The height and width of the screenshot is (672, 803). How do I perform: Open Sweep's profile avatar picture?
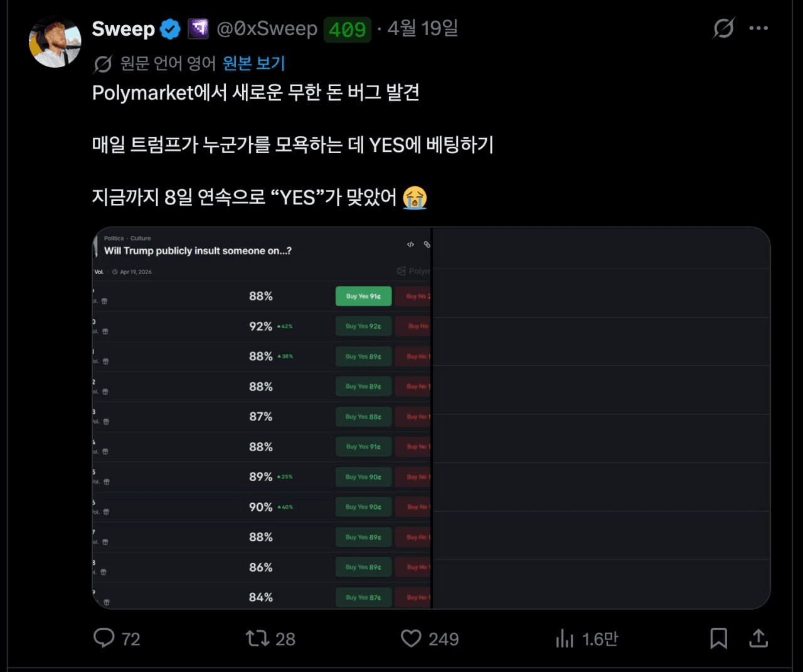pyautogui.click(x=55, y=42)
